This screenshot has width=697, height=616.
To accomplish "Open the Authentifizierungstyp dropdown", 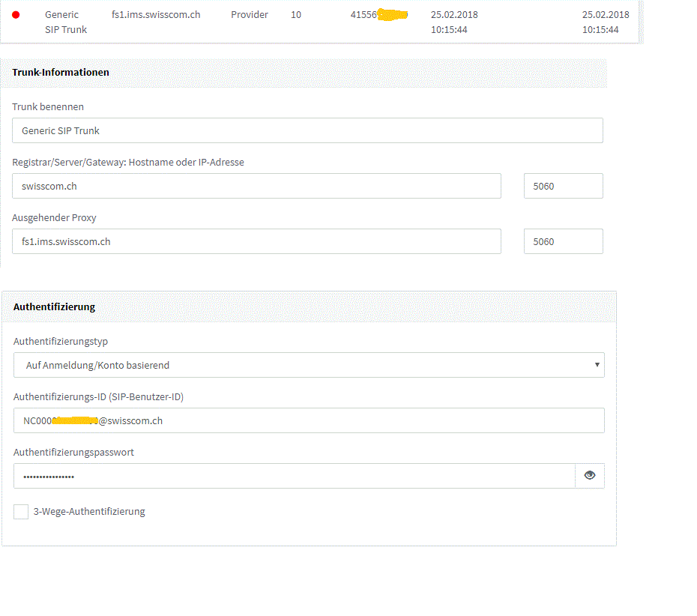I will click(309, 365).
